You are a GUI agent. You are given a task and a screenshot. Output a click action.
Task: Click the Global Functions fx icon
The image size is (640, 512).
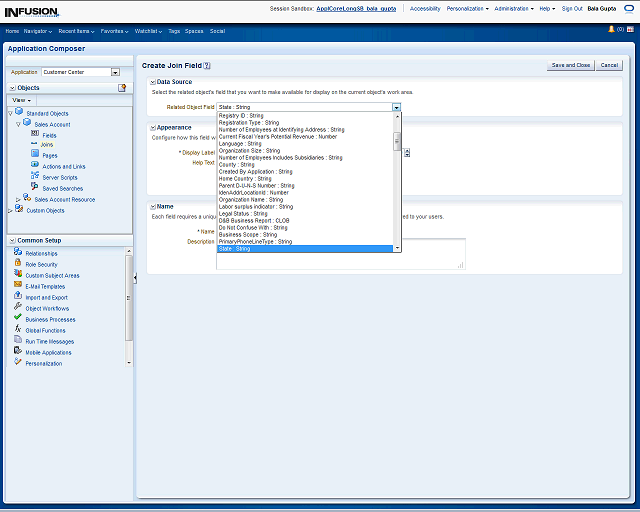coord(18,330)
